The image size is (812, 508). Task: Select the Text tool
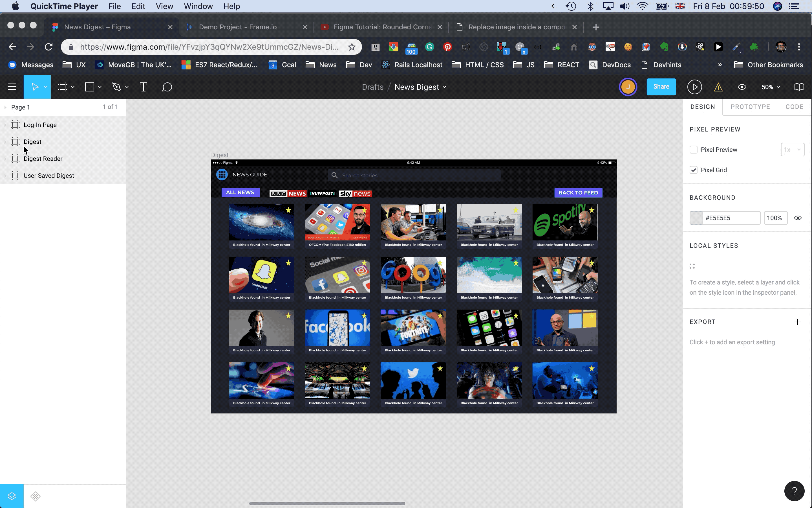(143, 87)
